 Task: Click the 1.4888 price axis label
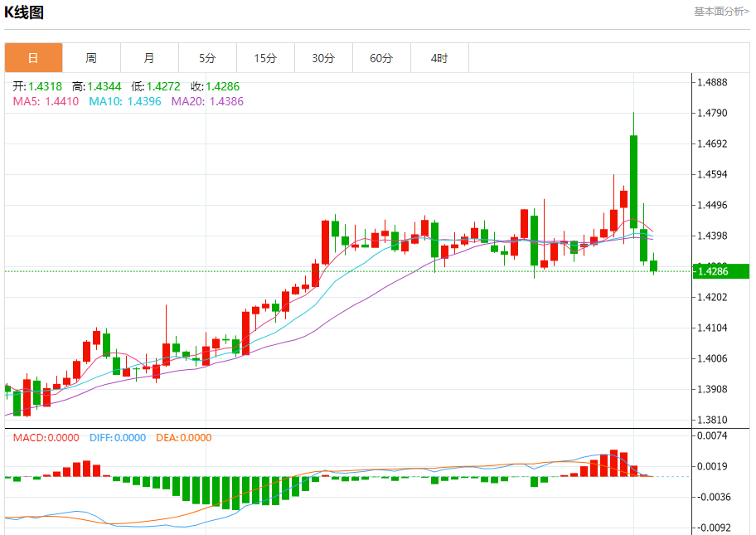pos(712,82)
